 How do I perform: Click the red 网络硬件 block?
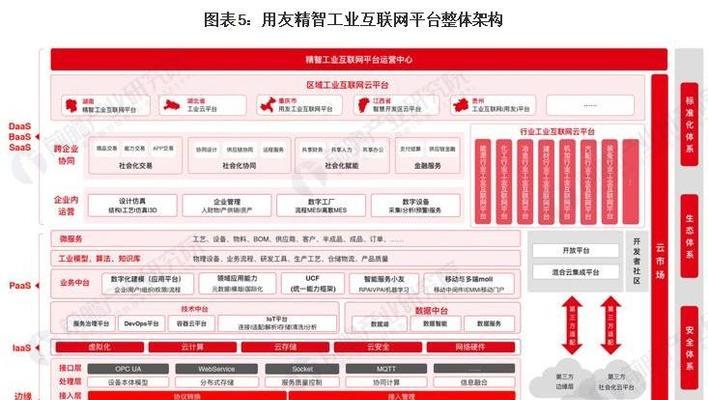pos(470,347)
